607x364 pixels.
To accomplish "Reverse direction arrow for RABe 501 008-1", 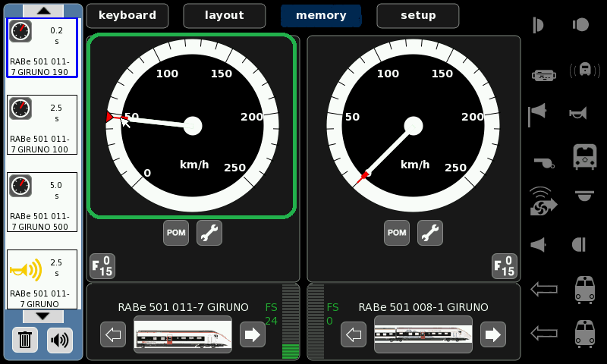I will click(x=354, y=334).
